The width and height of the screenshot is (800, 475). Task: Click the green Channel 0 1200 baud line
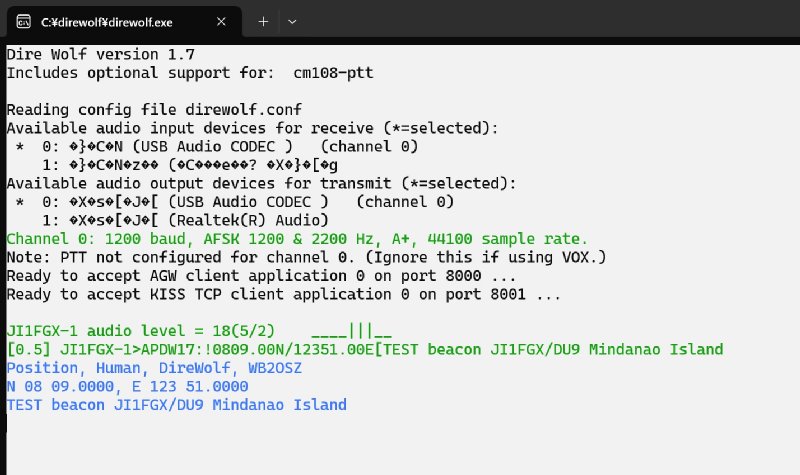[297, 239]
